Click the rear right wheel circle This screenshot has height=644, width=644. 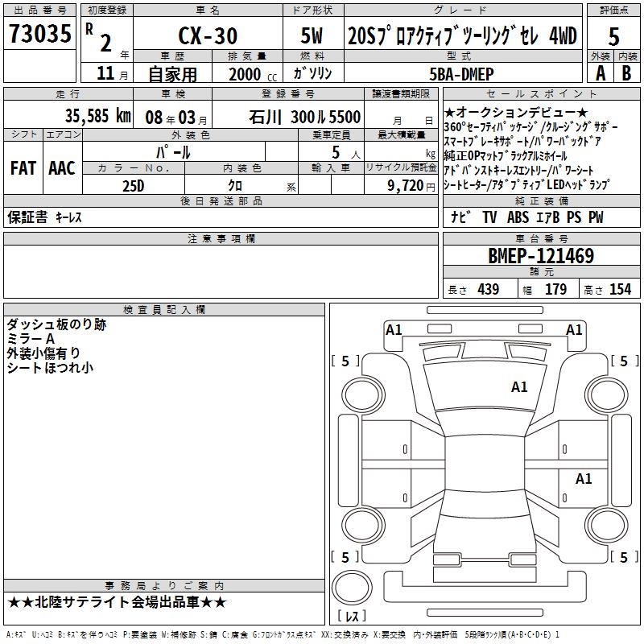(607, 526)
